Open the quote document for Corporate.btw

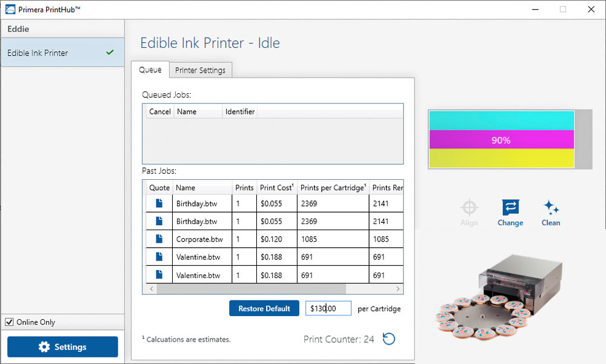[159, 239]
